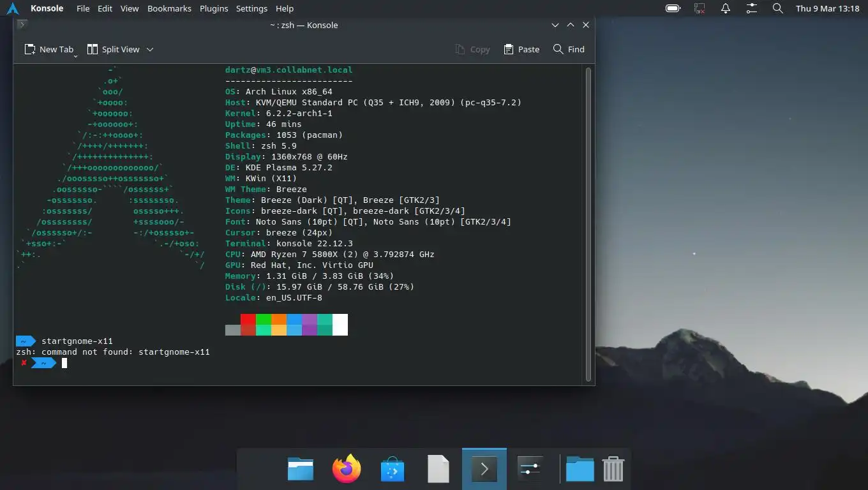Click the Konsole application name in panel
The height and width of the screenshot is (490, 868).
click(x=47, y=8)
